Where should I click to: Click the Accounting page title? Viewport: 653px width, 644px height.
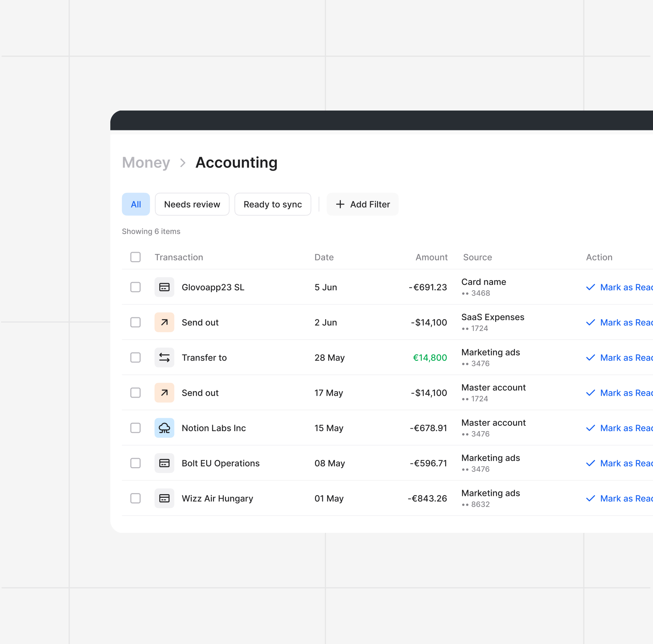click(x=236, y=163)
